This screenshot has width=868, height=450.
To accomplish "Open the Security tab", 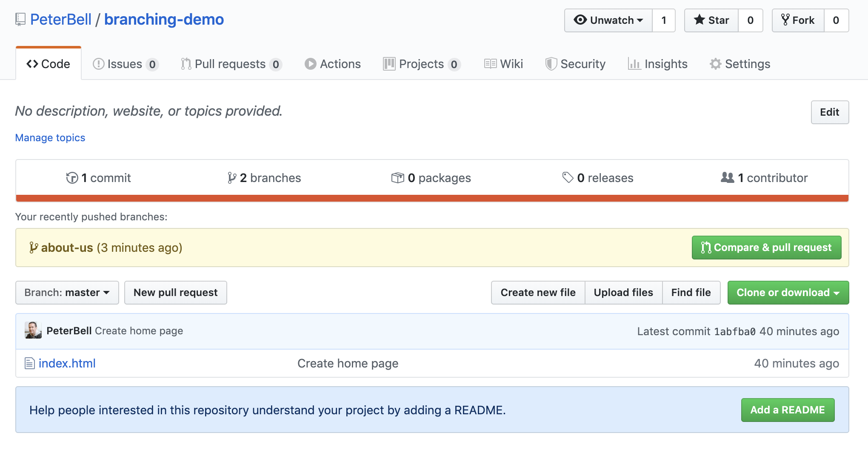I will pyautogui.click(x=575, y=64).
